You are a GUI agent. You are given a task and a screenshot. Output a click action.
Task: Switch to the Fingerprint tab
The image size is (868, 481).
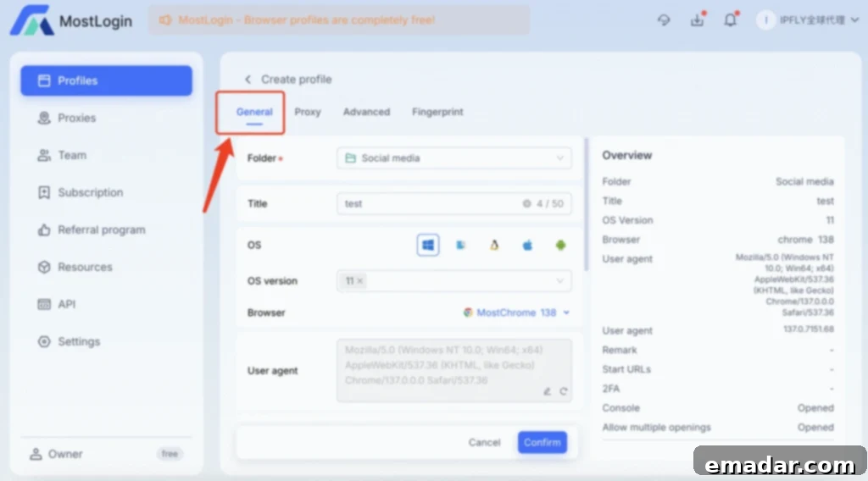437,113
